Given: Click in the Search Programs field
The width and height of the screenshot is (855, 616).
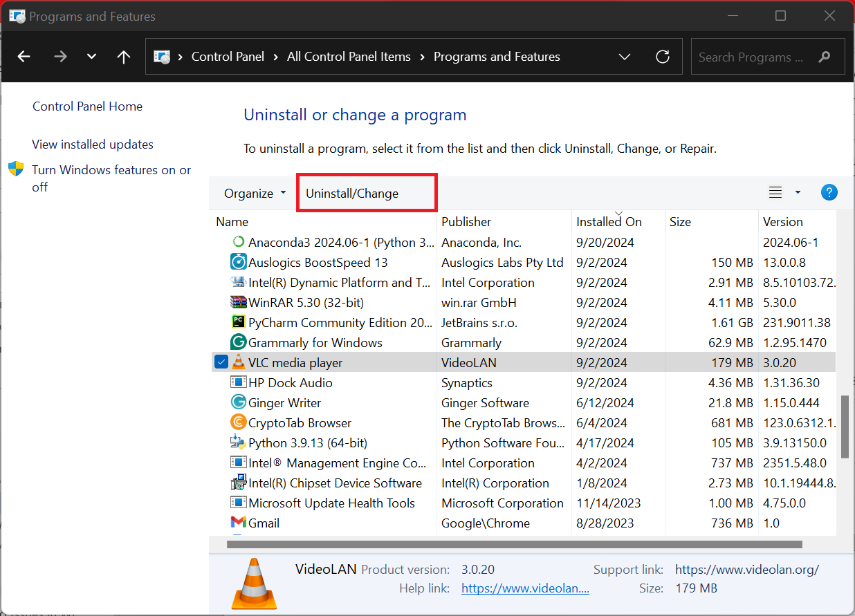Looking at the screenshot, I should click(754, 57).
